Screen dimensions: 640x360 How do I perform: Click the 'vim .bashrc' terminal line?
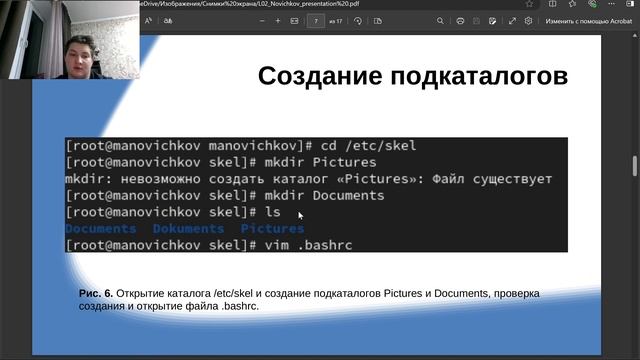(209, 245)
